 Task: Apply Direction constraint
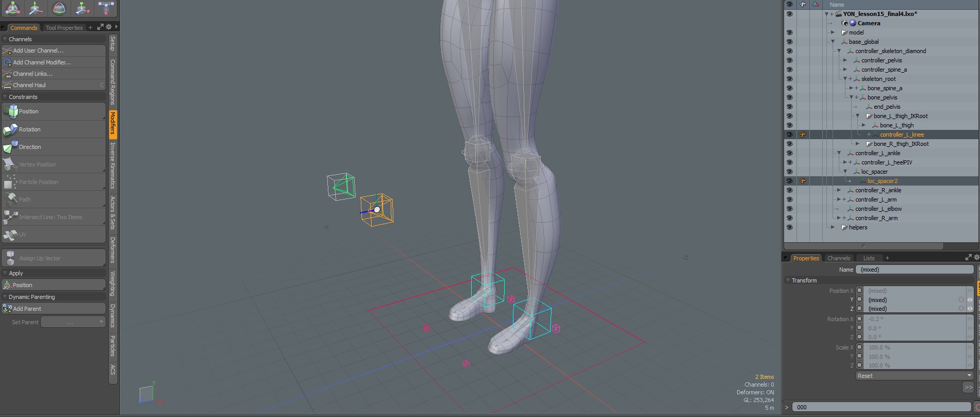pyautogui.click(x=54, y=147)
